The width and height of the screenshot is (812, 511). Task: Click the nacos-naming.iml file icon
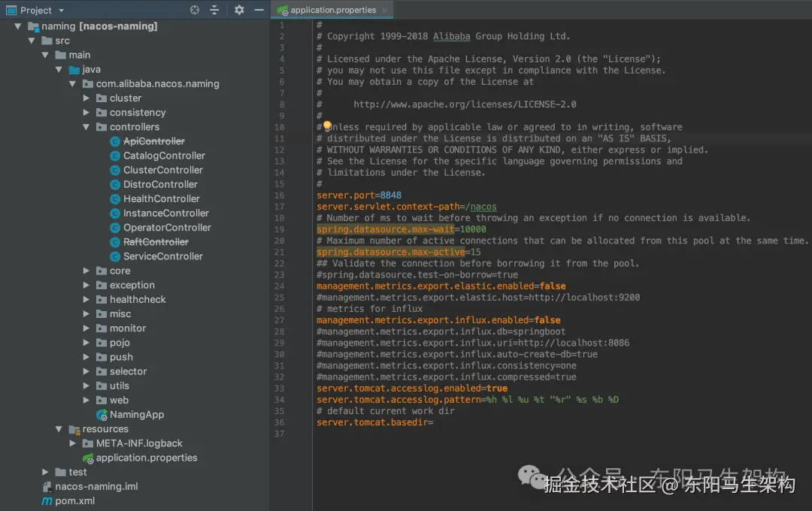click(x=47, y=487)
